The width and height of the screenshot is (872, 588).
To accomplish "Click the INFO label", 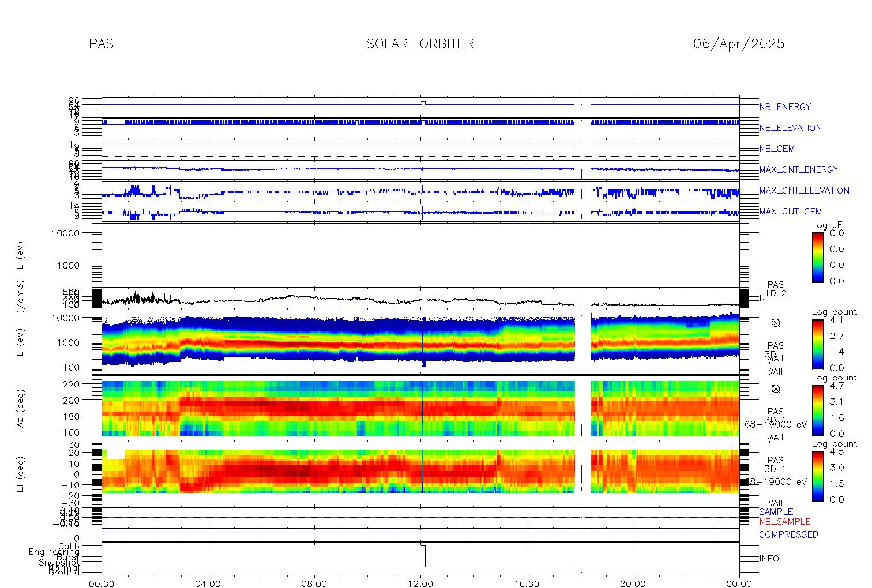I will click(x=769, y=559).
